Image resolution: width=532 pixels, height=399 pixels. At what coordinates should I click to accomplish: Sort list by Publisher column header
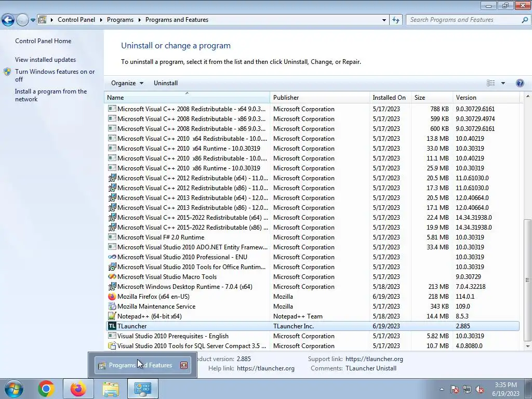[320, 97]
